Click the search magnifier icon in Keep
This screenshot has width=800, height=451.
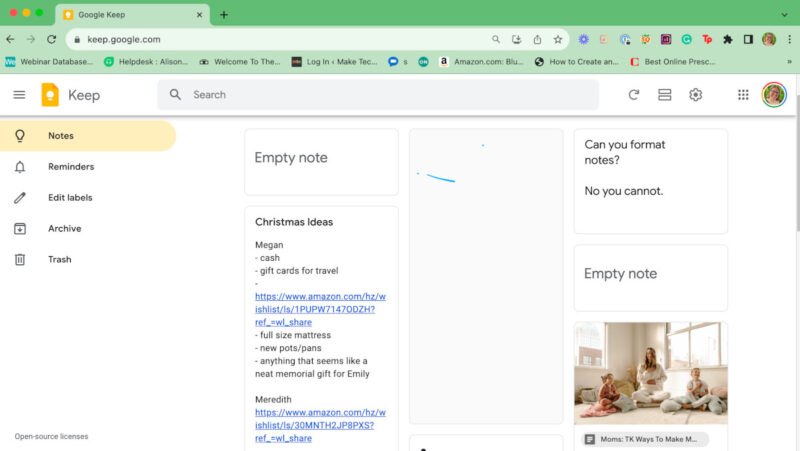tap(175, 95)
